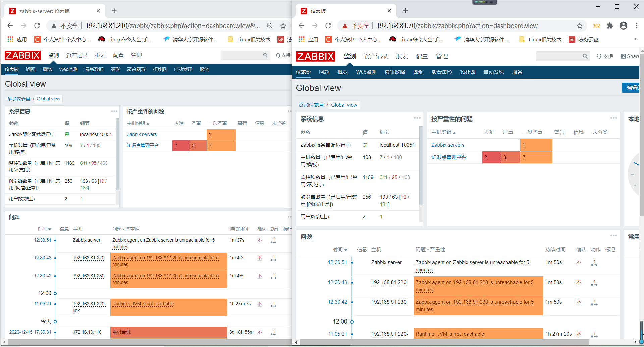Sort by 时间 column in left window
This screenshot has height=347, width=644.
pos(44,229)
